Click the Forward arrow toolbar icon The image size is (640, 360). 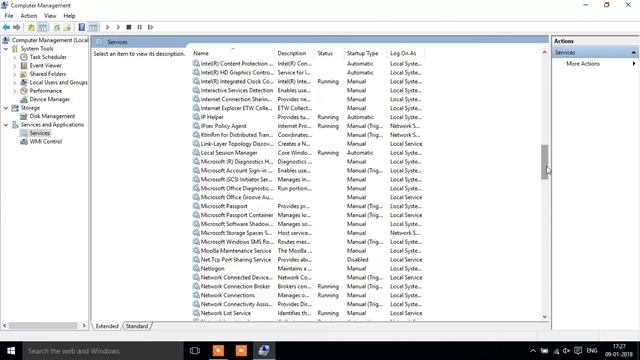point(17,27)
